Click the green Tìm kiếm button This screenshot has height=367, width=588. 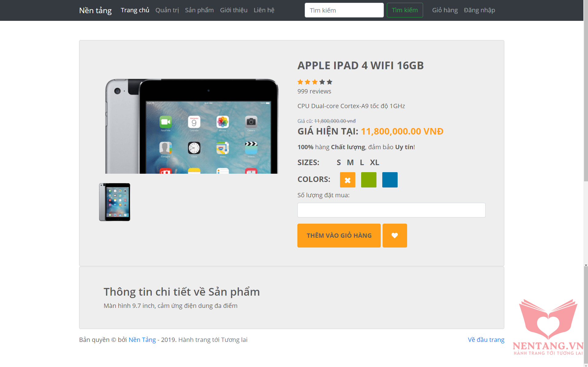point(405,10)
